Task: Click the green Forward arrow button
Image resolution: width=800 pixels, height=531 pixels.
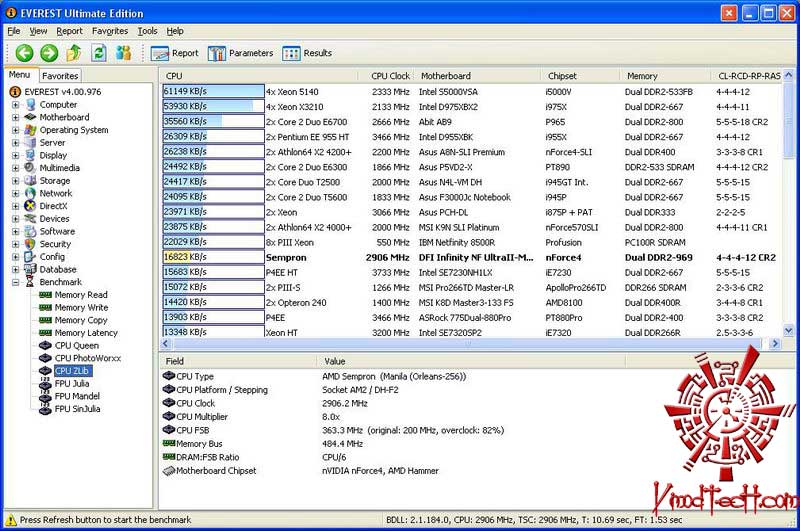Action: click(x=49, y=53)
